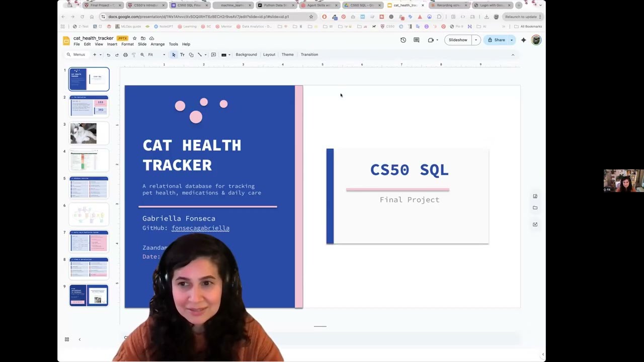Click the CS50 SQL slide title text
644x362 pixels.
coord(409,170)
